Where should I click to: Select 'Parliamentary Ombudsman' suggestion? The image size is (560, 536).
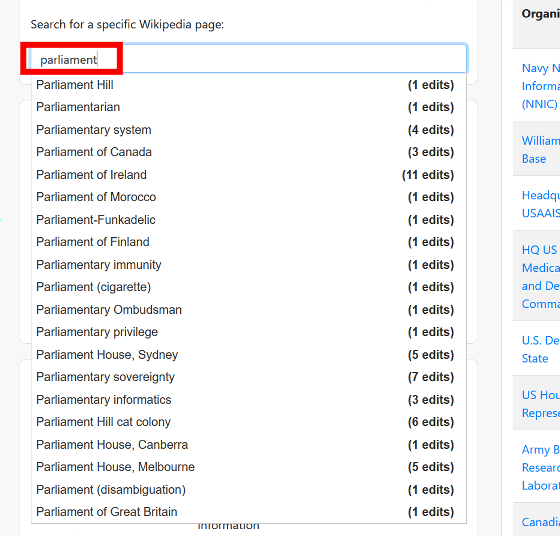click(x=249, y=310)
